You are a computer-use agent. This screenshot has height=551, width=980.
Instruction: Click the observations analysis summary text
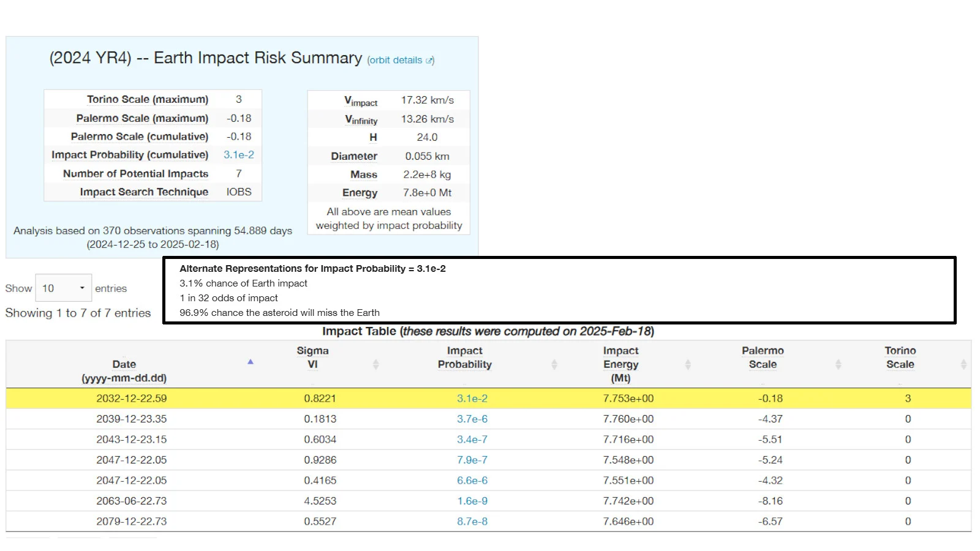(153, 238)
